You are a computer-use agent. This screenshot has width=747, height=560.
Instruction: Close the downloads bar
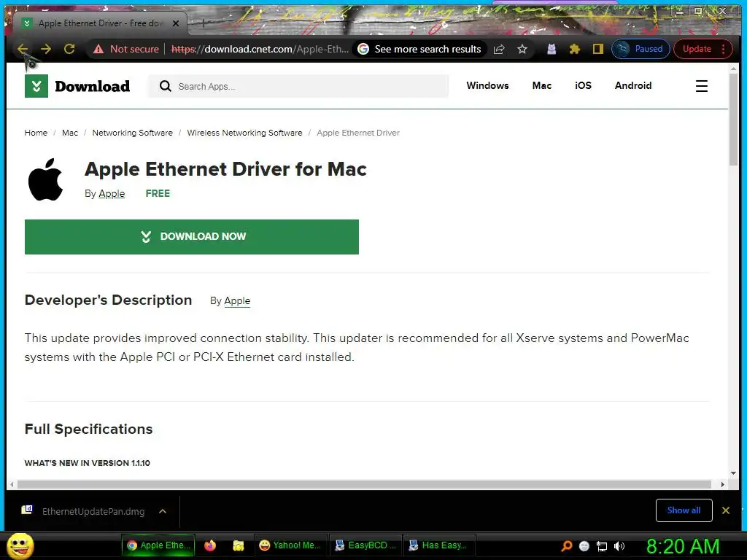726,510
